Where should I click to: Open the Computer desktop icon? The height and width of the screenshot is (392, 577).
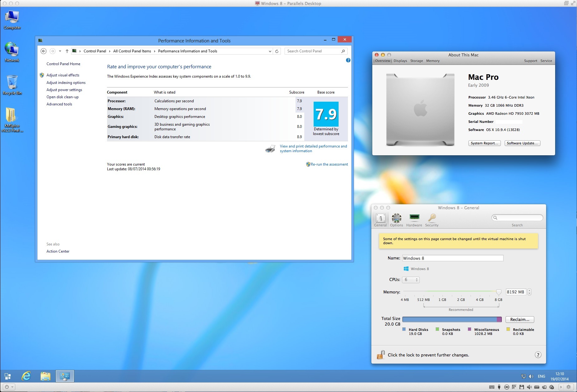[x=12, y=20]
